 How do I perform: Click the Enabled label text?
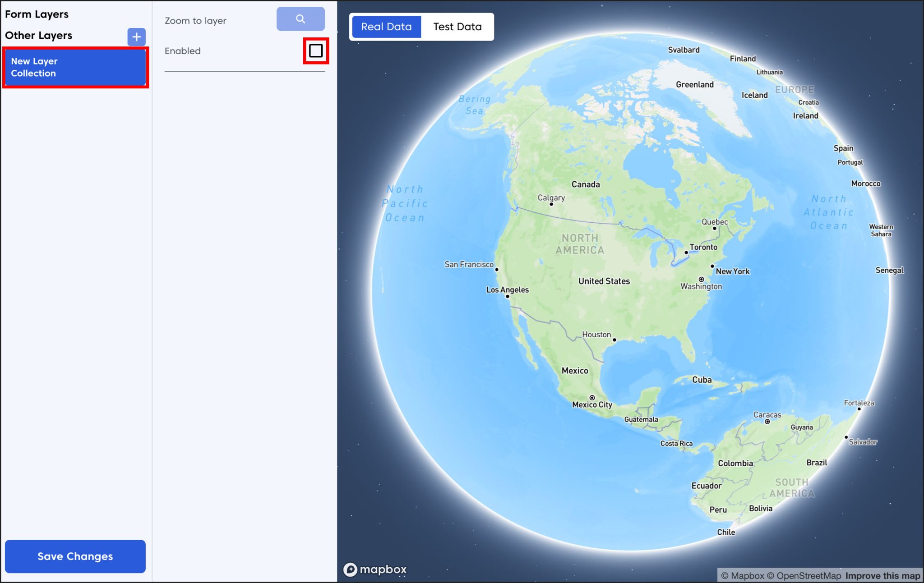182,51
